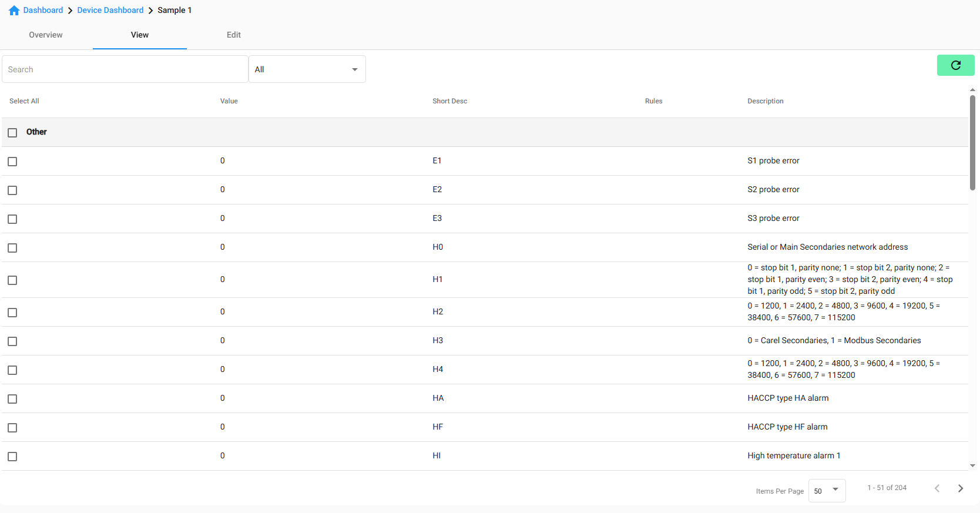Click the Select All column header
The image size is (980, 513).
pyautogui.click(x=24, y=101)
